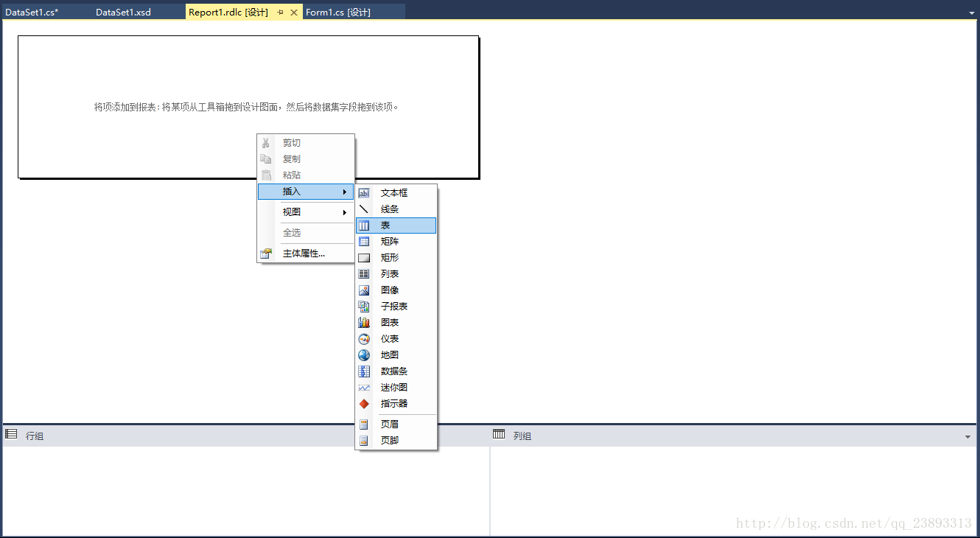
Task: Click the sparkline icon beside 迷你图
Action: tap(364, 388)
